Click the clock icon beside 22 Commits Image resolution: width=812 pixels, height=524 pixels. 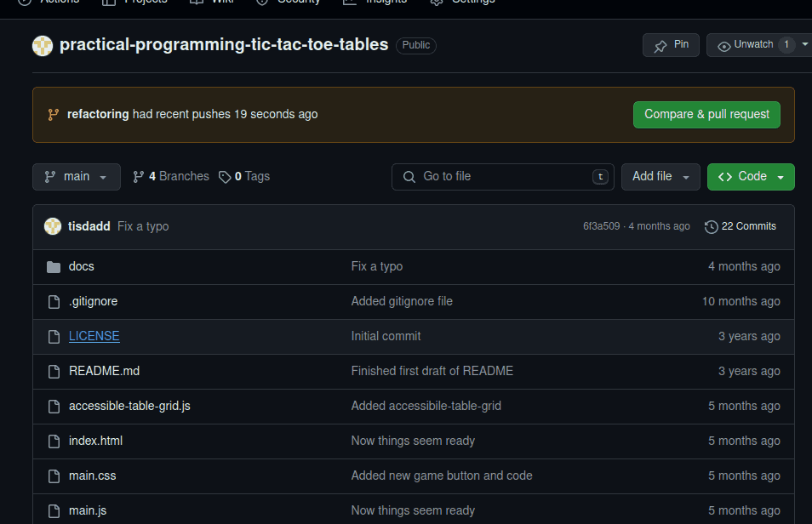click(x=712, y=226)
